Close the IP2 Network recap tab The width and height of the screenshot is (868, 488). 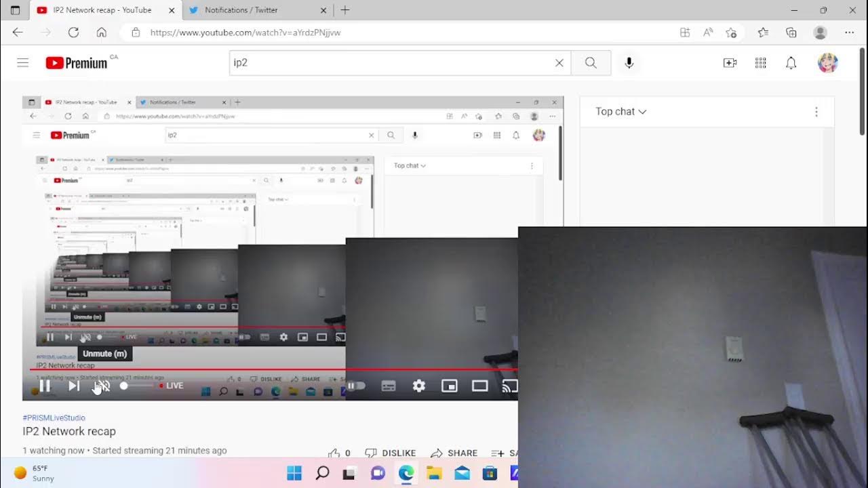(x=172, y=10)
